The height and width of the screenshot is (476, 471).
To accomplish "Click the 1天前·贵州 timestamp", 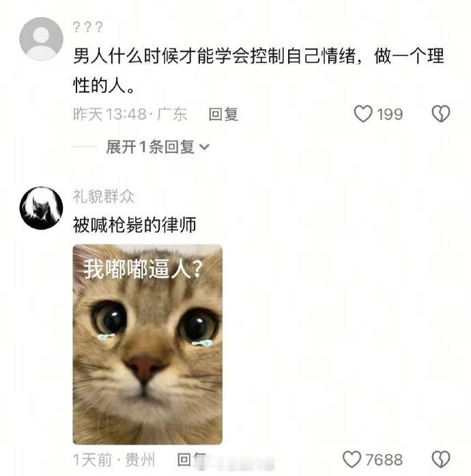I will point(114,460).
